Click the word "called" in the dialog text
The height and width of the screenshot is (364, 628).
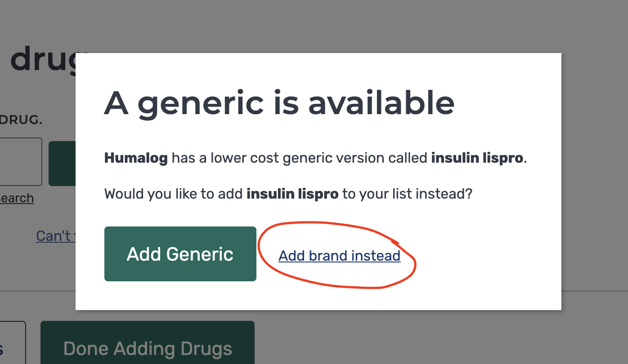coord(411,158)
